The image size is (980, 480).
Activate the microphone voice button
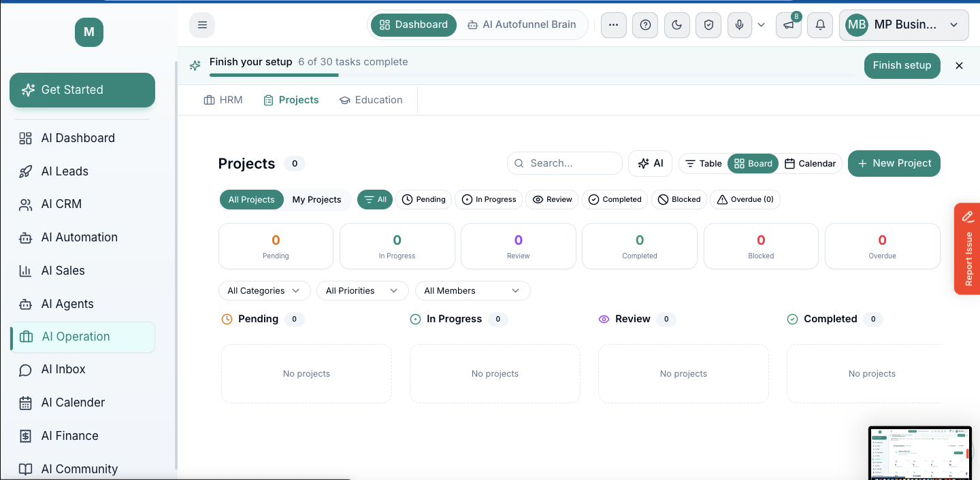[x=740, y=25]
